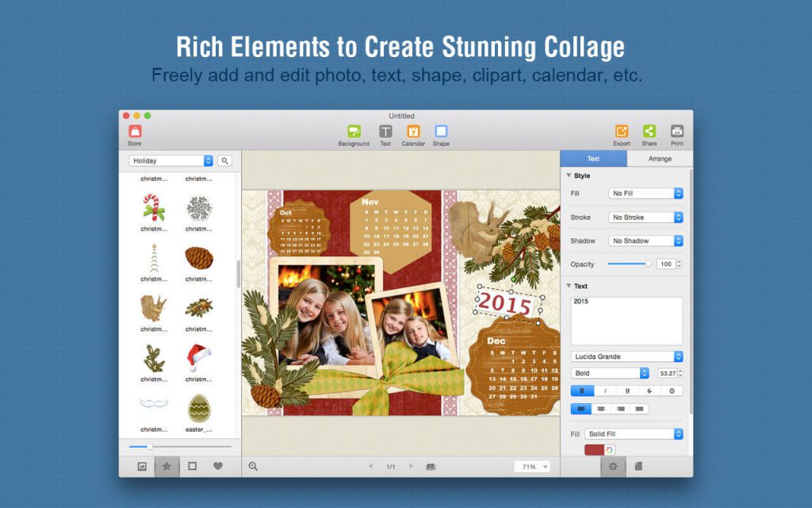This screenshot has height=508, width=812.
Task: Open the Lucida Grande font dropdown
Action: [626, 356]
